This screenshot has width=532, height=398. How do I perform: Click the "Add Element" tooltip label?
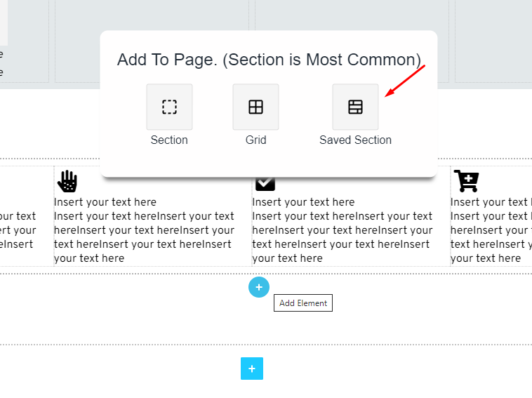pyautogui.click(x=303, y=303)
